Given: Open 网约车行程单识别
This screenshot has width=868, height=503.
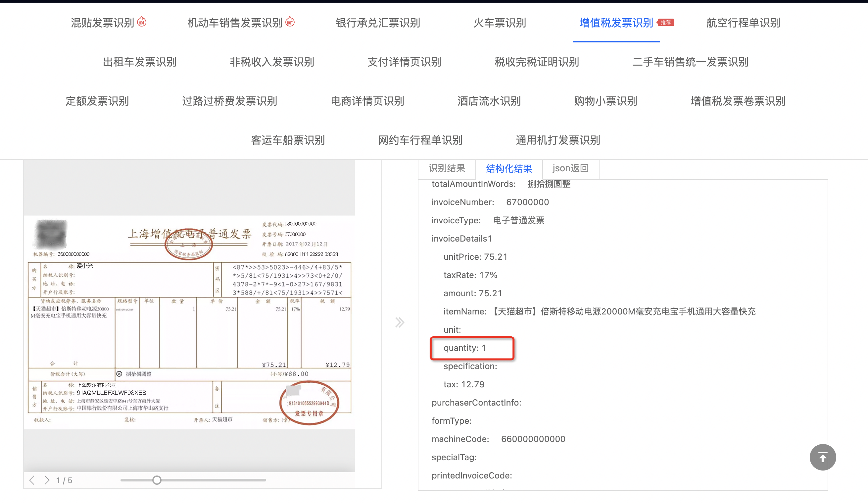Looking at the screenshot, I should click(x=420, y=140).
